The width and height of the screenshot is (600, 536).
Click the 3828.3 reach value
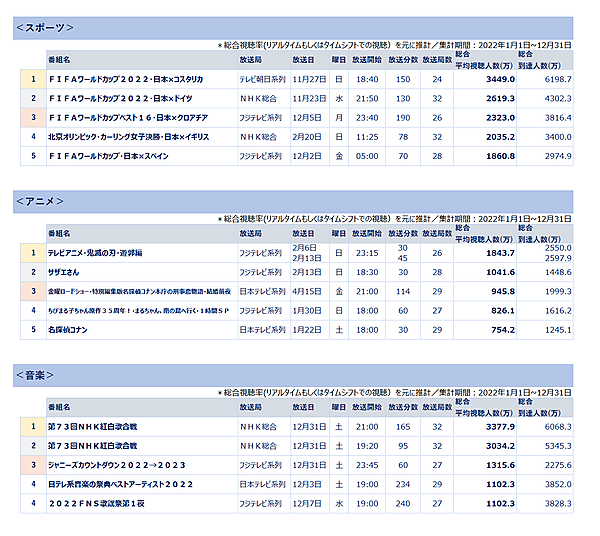click(x=558, y=503)
